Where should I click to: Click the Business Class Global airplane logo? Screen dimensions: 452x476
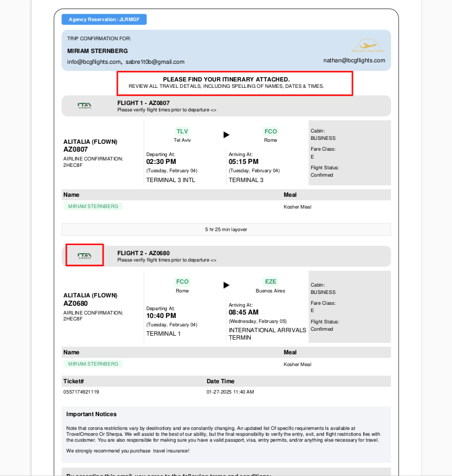pos(368,46)
